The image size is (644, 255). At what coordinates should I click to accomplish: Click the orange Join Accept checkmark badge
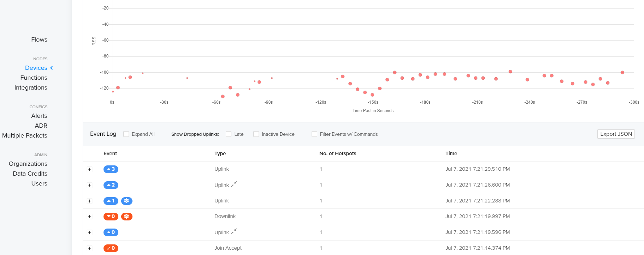111,248
